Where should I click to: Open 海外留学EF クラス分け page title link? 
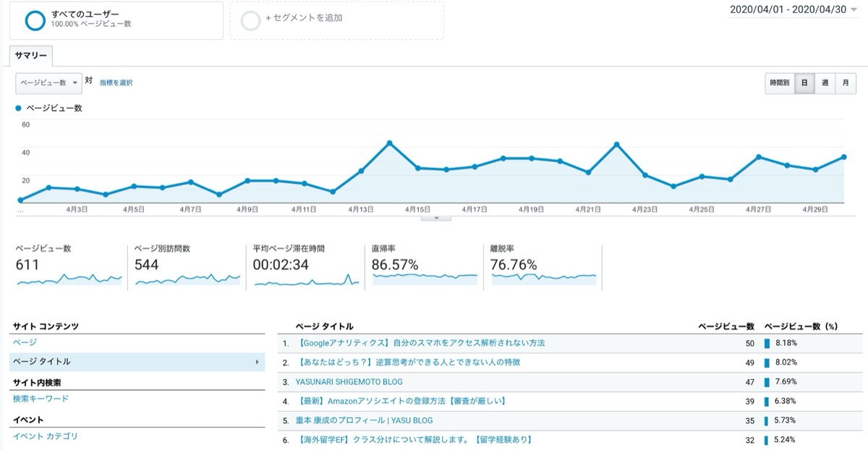coord(415,439)
